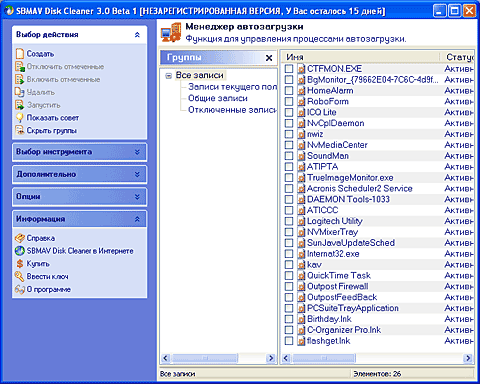Screen dimensions: 480x384
Task: Click the flashget.lnk entry icon
Action: (301, 341)
